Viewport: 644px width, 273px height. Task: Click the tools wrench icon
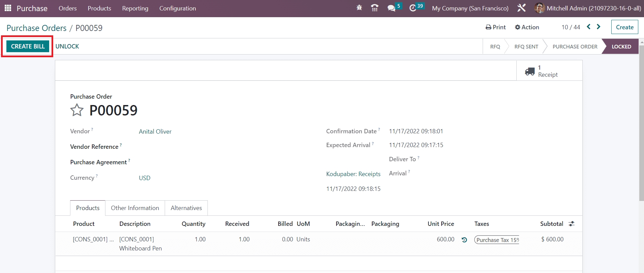pyautogui.click(x=521, y=8)
